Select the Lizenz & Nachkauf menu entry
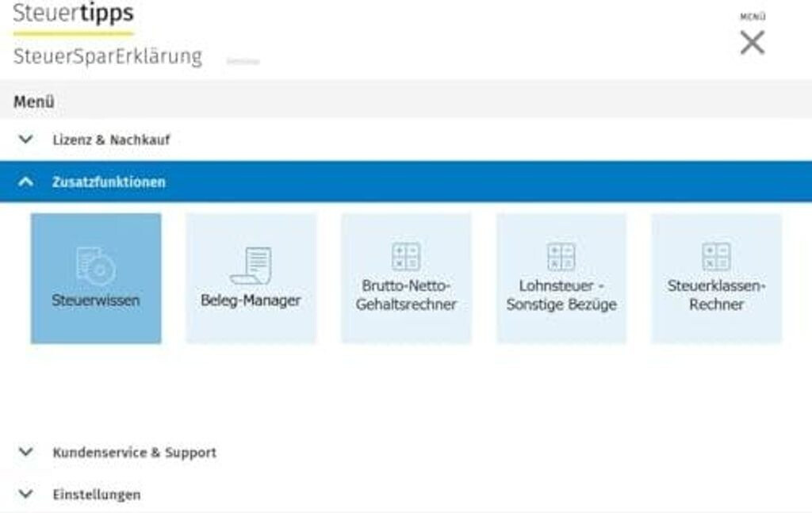This screenshot has width=812, height=513. point(111,140)
